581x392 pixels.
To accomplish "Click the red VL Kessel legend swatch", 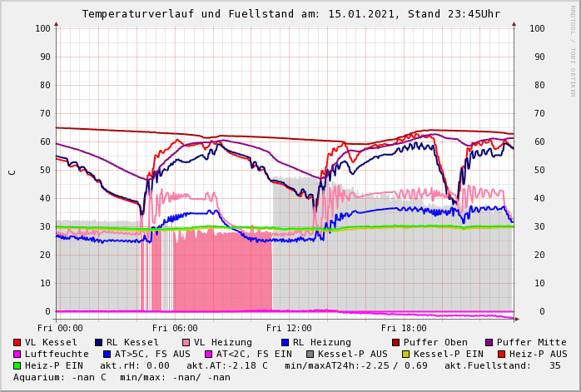I will 17,342.
